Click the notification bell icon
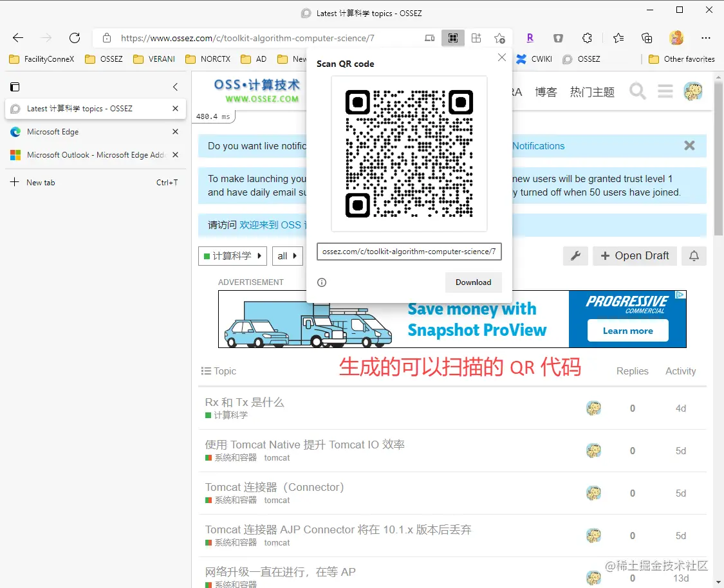 pyautogui.click(x=694, y=256)
